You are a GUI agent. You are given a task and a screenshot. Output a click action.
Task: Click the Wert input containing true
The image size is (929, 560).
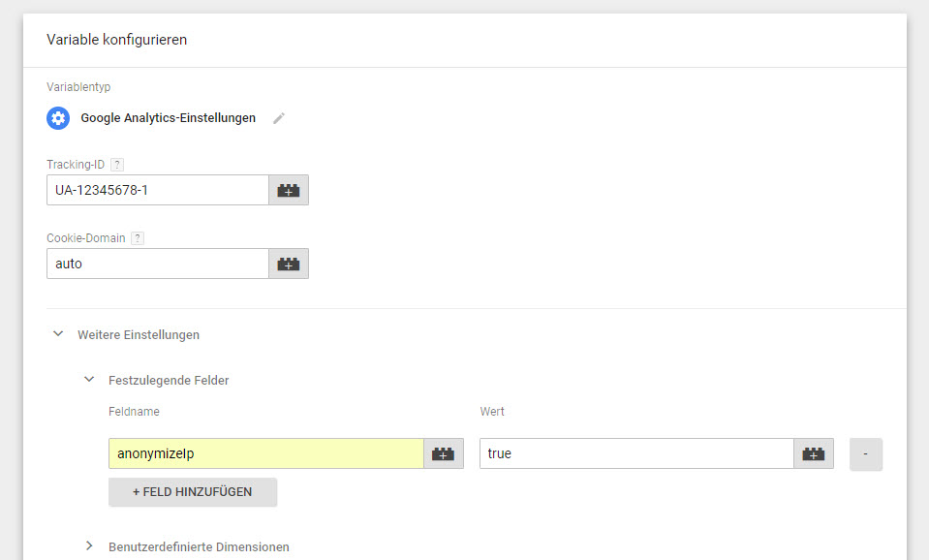click(635, 453)
